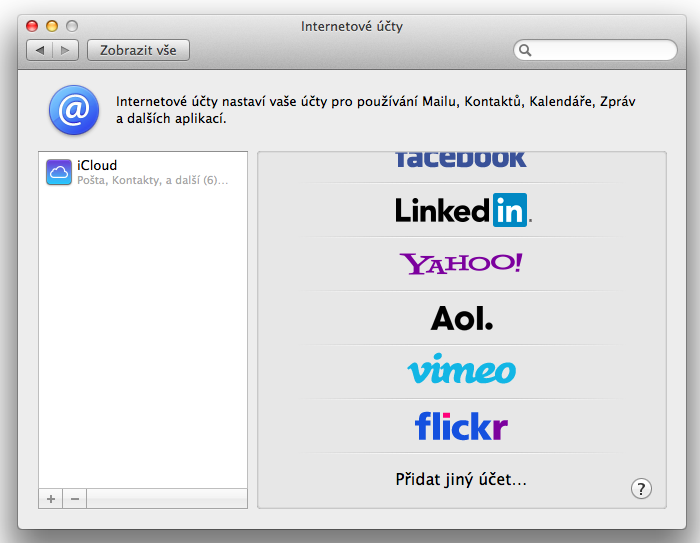The height and width of the screenshot is (543, 700).
Task: Click 'Přidat jiný účet...' to add another account
Action: point(461,480)
